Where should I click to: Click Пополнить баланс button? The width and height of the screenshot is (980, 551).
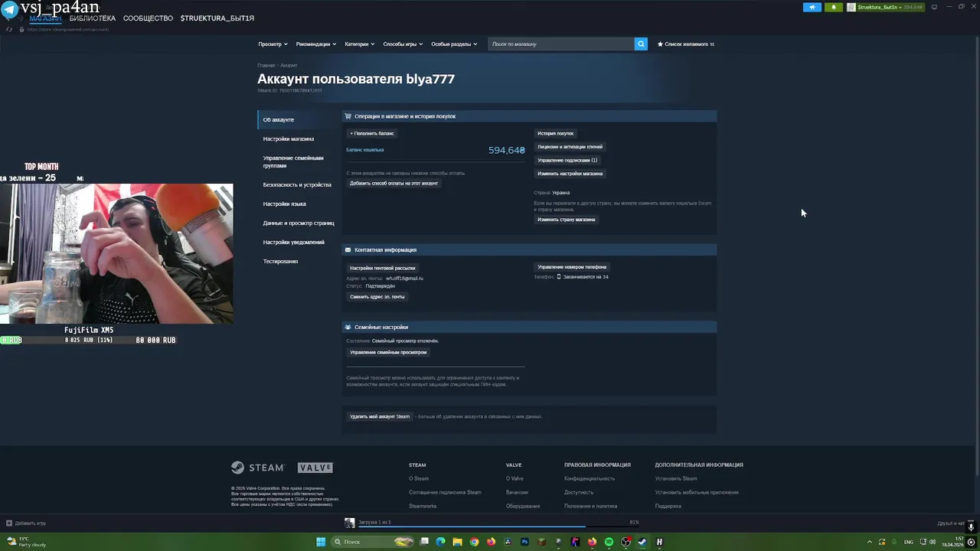pos(372,133)
